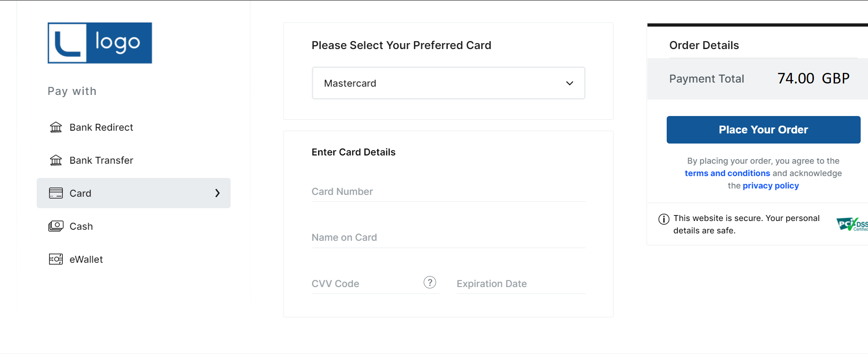Image resolution: width=868 pixels, height=354 pixels.
Task: Click the Cash banknote icon
Action: point(56,226)
